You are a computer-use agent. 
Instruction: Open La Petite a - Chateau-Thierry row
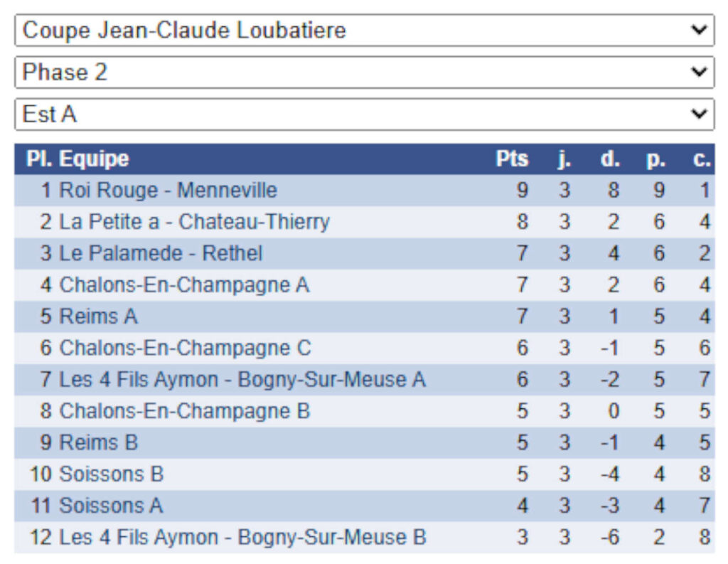click(194, 222)
